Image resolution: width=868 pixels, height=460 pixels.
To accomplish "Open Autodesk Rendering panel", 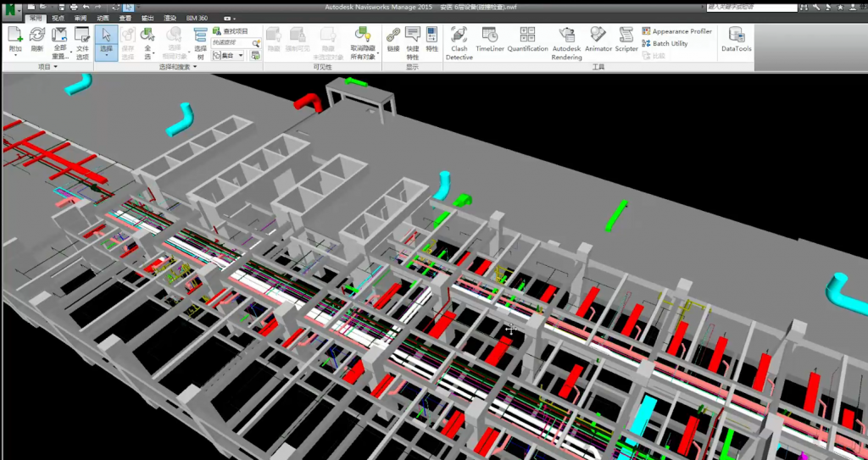I will [566, 42].
